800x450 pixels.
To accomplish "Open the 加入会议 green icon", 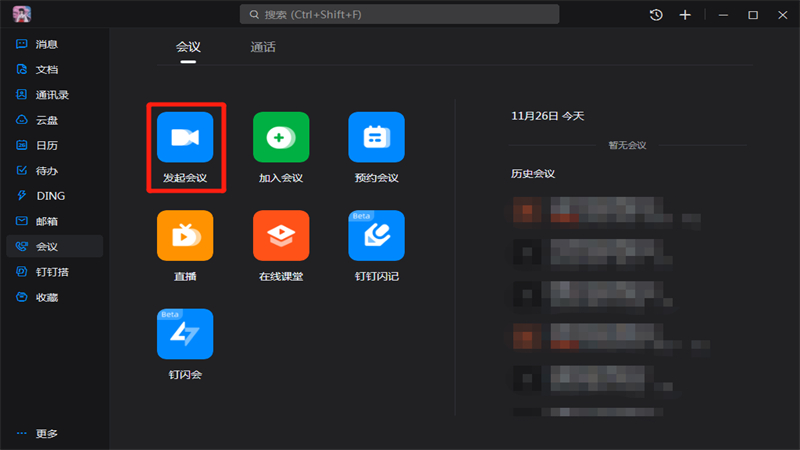I will pos(281,137).
